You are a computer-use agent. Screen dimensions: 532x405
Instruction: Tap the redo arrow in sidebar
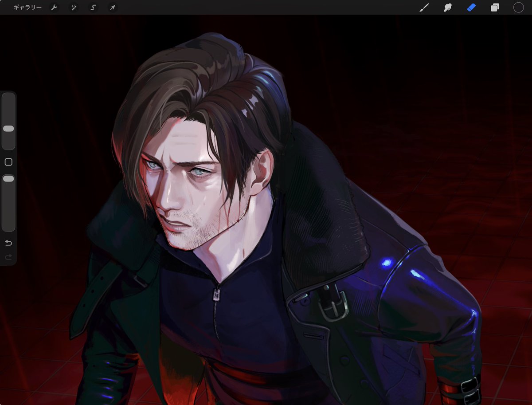click(x=8, y=257)
